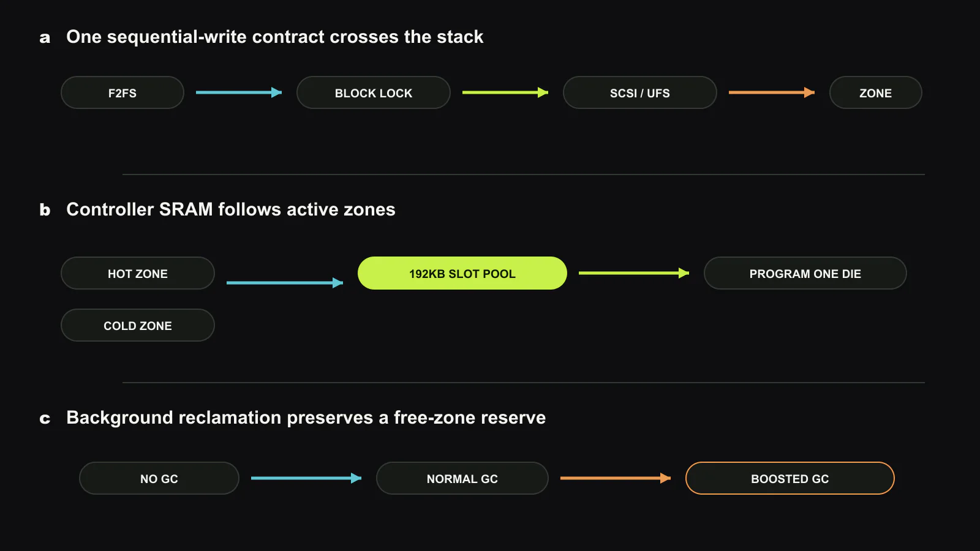
Task: Select the COLD ZONE node
Action: click(138, 325)
